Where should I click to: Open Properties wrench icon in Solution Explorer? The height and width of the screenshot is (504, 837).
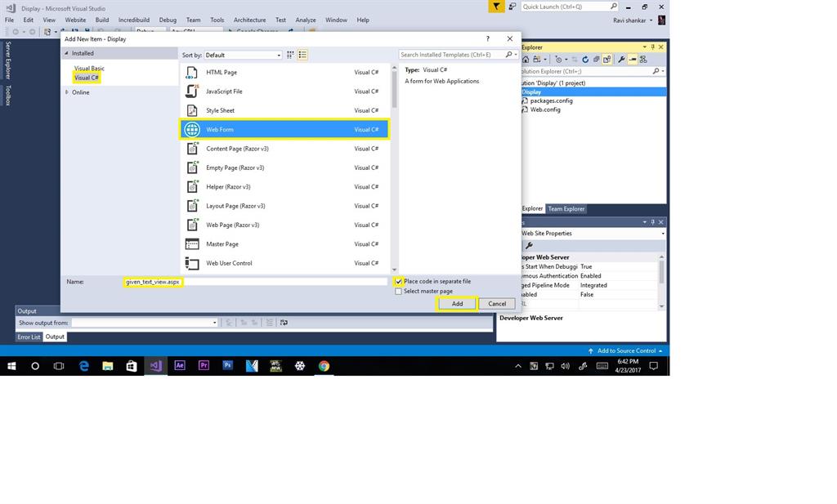click(x=621, y=59)
